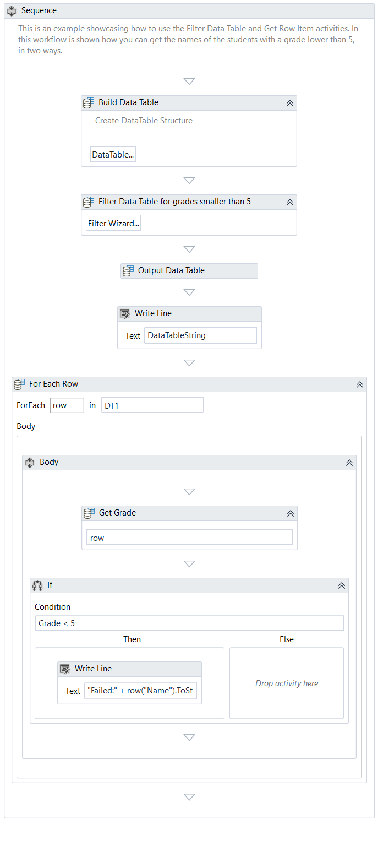Collapse the For Each Row activity

(x=360, y=384)
